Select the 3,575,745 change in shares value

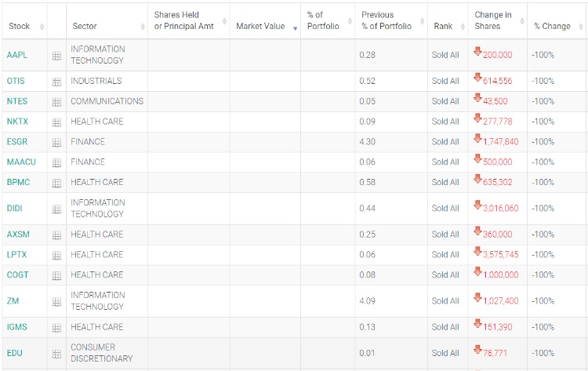(501, 254)
